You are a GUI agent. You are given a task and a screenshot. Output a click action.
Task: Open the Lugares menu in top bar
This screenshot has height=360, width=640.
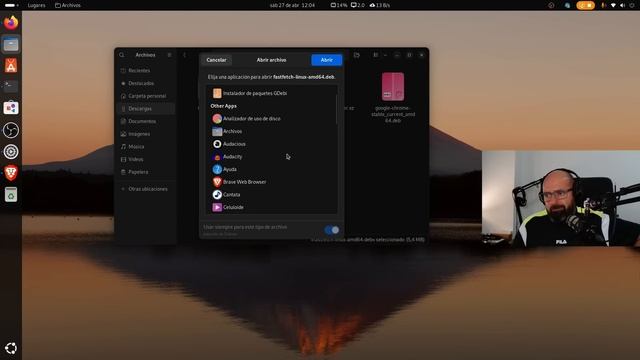coord(36,5)
